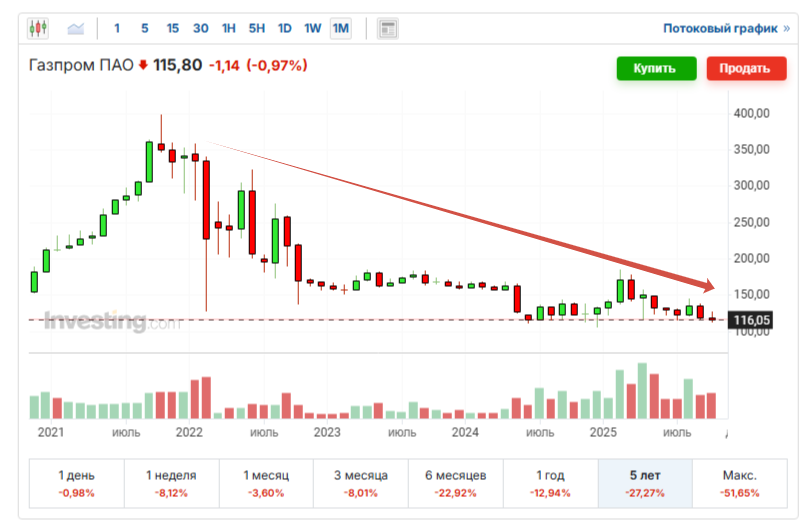
Task: Select the candlestick chart type icon
Action: pos(38,28)
